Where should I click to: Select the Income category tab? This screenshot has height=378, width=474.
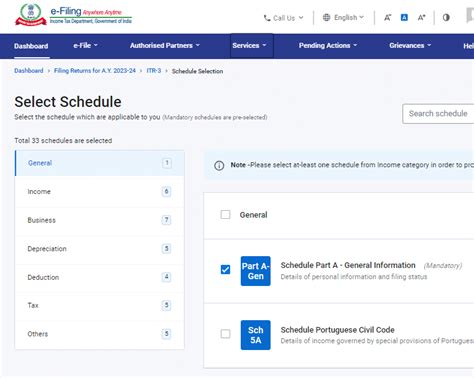(100, 192)
